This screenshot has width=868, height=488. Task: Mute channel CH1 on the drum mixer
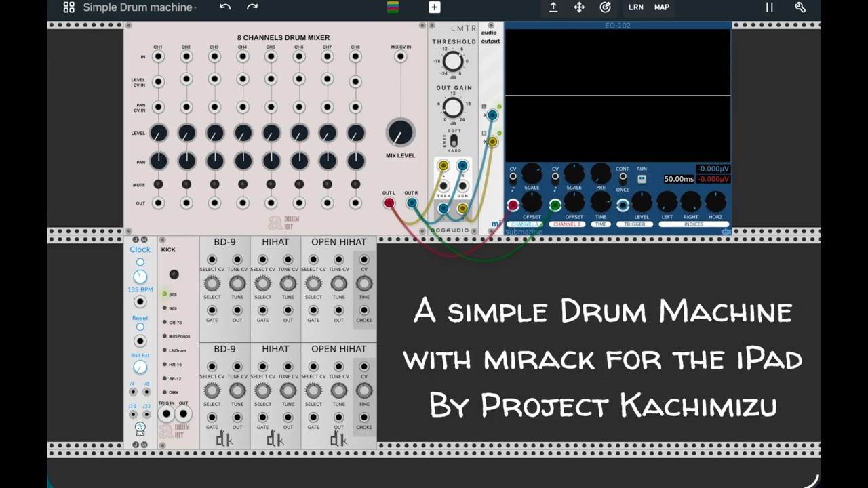click(158, 184)
